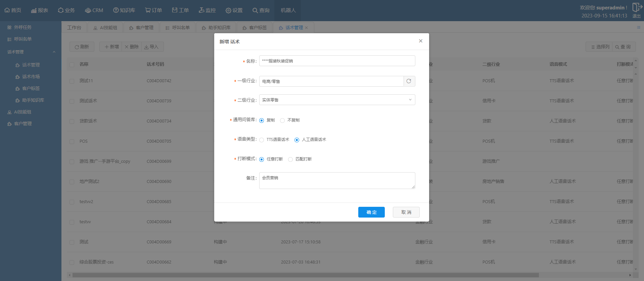Click the refresh icon beside 一级行业 field
Screen dimensions: 644x281
tap(409, 81)
